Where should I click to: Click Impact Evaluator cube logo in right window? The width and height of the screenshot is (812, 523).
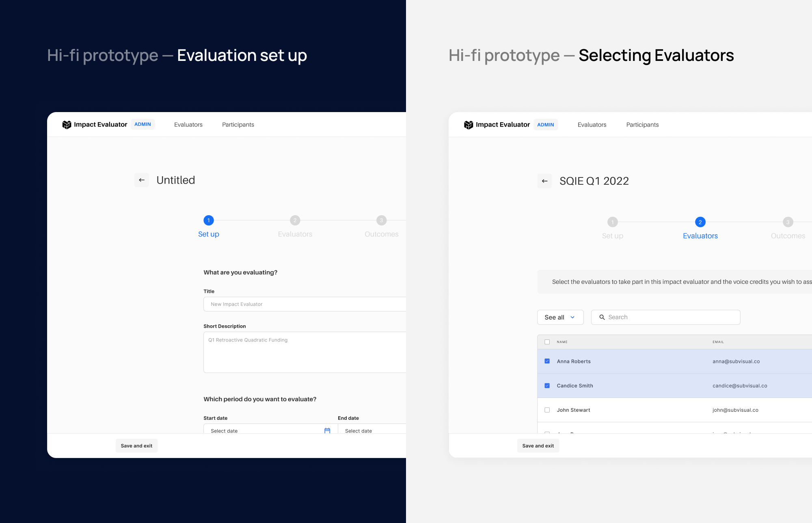[469, 125]
